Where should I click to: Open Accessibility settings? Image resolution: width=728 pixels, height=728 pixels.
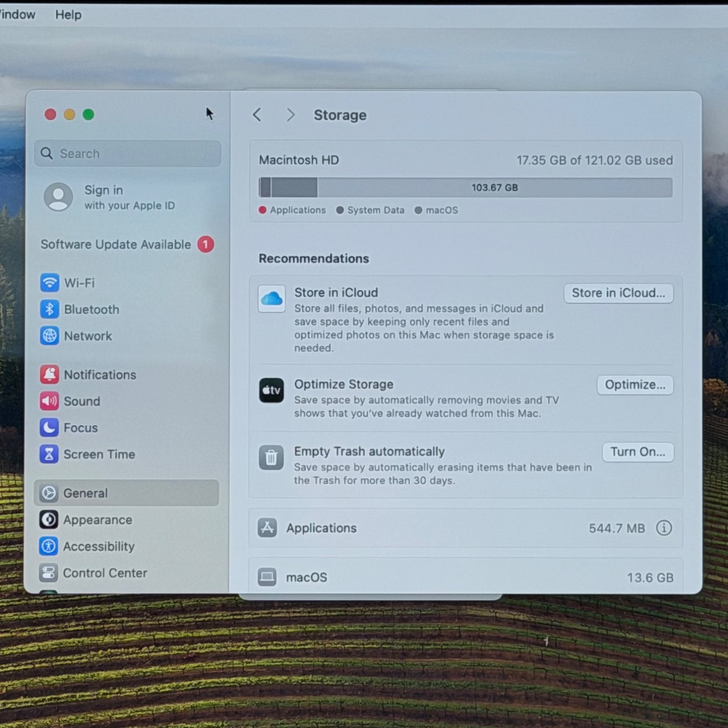pos(98,547)
